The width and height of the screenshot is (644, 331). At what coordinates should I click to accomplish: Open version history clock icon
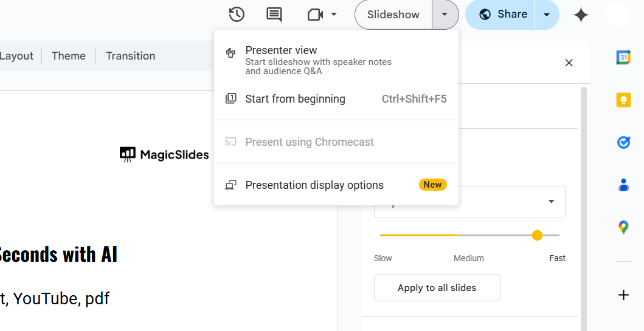(x=237, y=15)
